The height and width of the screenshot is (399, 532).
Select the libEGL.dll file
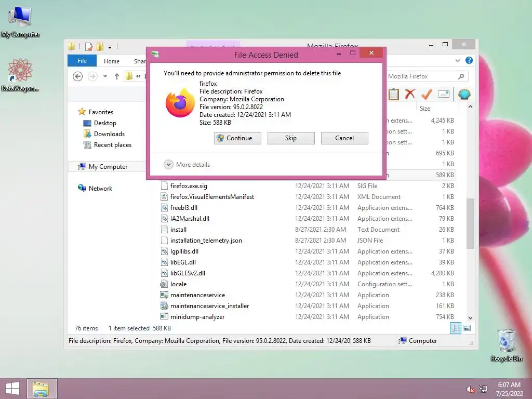tap(308, 262)
